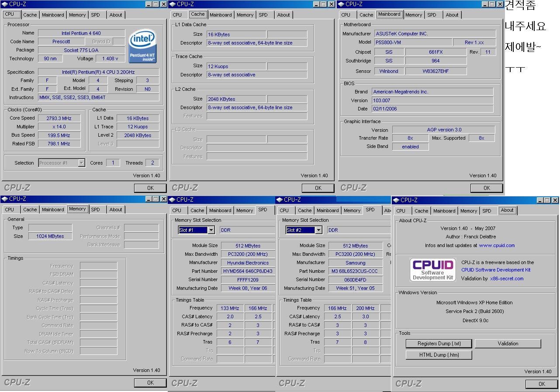Click the Registers Dump (.txt) button
The image size is (560, 392).
(439, 344)
